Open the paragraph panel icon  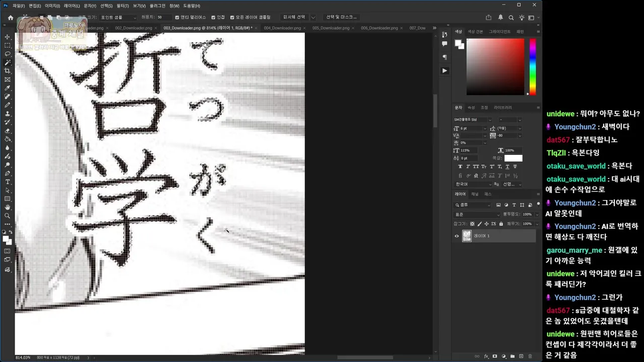(x=444, y=57)
